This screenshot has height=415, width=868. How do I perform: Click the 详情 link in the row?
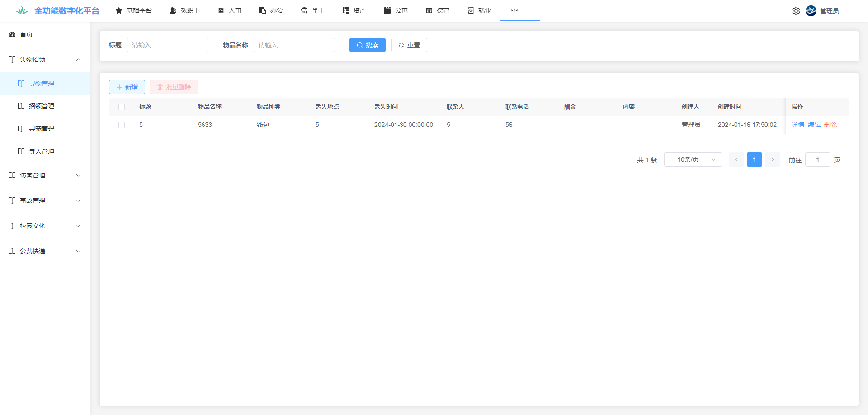click(x=797, y=125)
